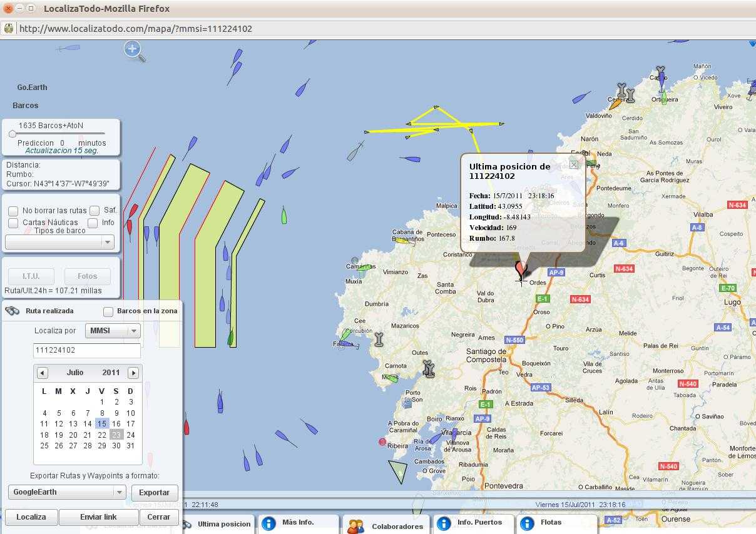Screen dimensions: 756x534
Task: Click the Prediccion minutes slider handle
Action: click(x=12, y=134)
